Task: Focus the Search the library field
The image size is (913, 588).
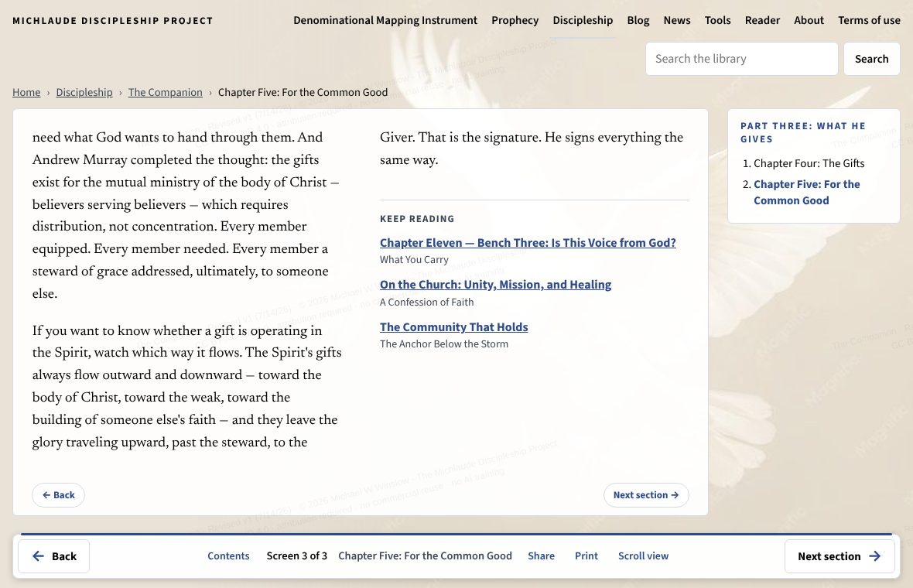Action: 742,59
